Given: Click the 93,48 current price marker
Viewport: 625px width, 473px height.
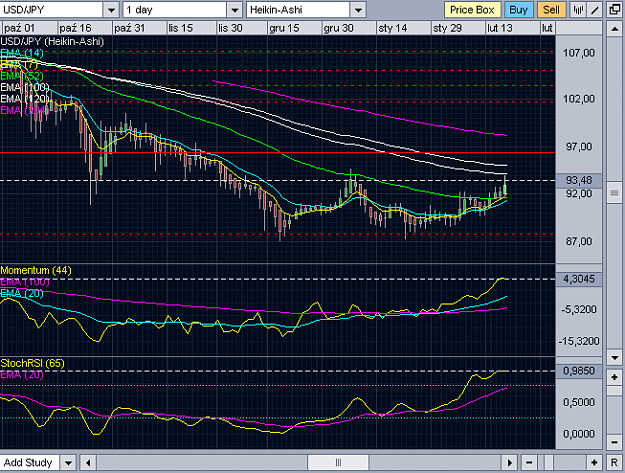Looking at the screenshot, I should point(579,181).
